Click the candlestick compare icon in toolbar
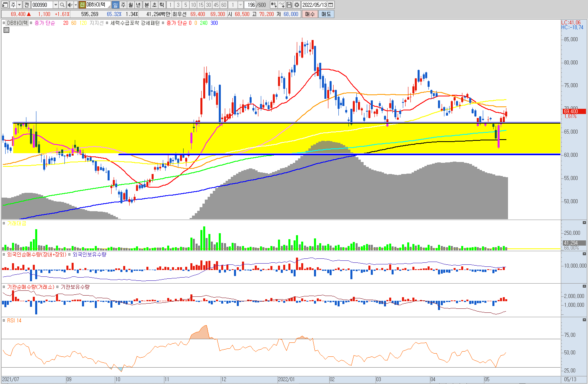588x384 pixels. pyautogui.click(x=274, y=5)
